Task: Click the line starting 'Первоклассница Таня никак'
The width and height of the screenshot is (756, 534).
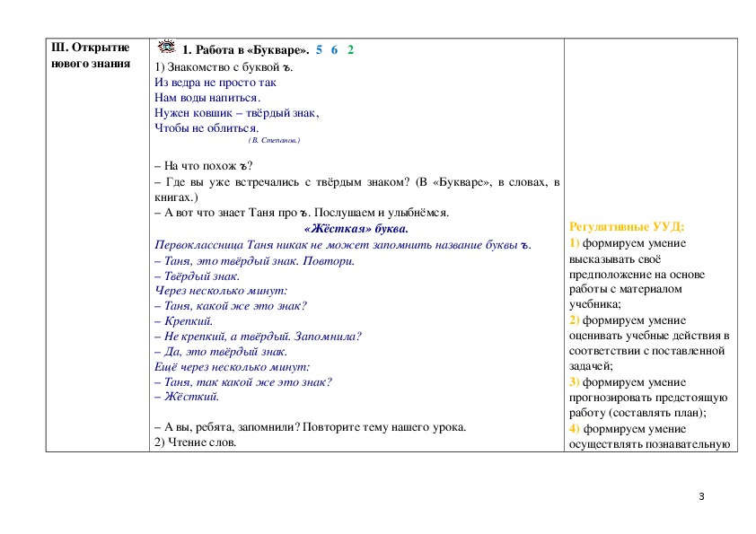Action: click(343, 245)
